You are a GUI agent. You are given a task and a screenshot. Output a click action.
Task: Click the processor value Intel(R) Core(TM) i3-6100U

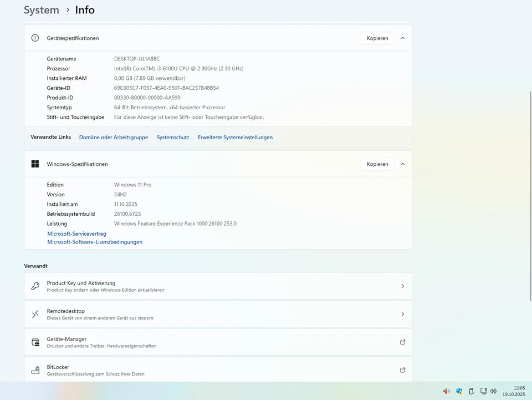click(x=178, y=68)
